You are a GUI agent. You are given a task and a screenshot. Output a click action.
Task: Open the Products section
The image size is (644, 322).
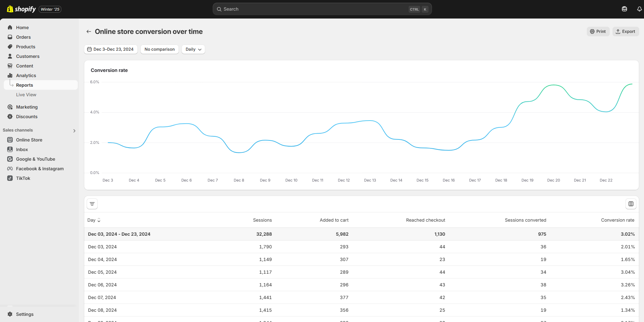pyautogui.click(x=26, y=47)
